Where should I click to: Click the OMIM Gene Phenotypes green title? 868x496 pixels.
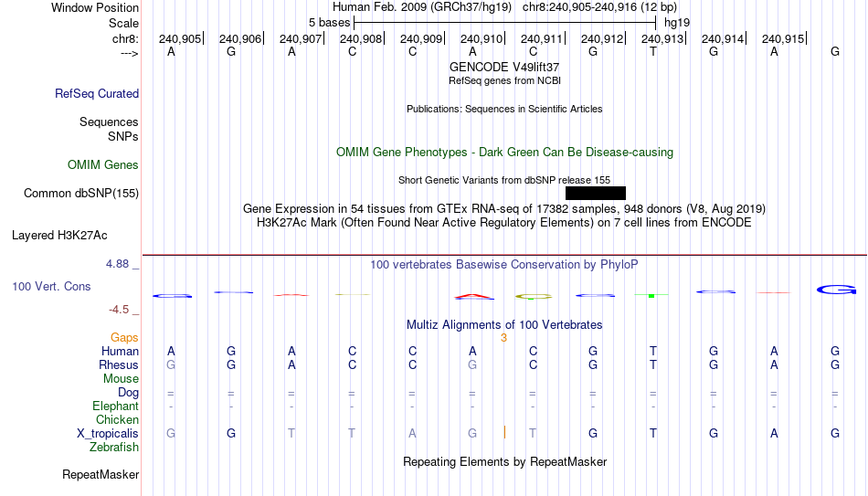(504, 153)
